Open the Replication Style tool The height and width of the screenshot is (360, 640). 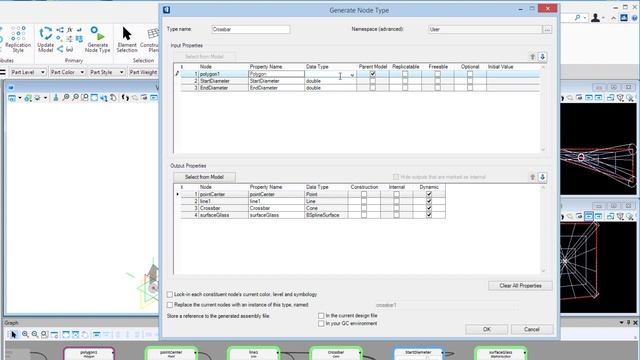[x=18, y=39]
